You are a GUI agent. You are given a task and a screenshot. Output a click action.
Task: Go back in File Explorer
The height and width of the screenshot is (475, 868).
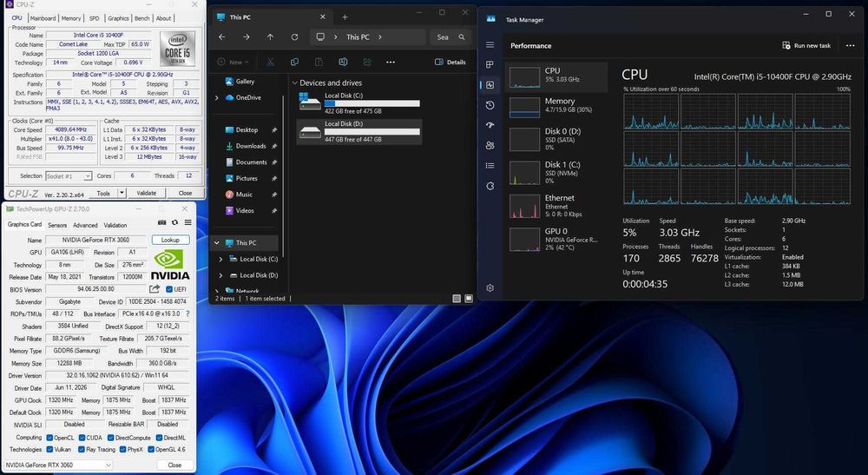(x=222, y=37)
